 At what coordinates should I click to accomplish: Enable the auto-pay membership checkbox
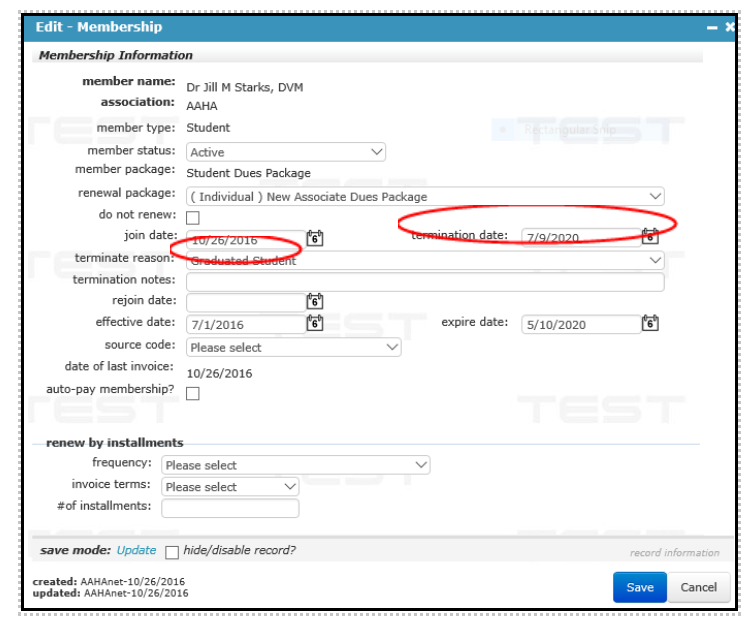(193, 394)
